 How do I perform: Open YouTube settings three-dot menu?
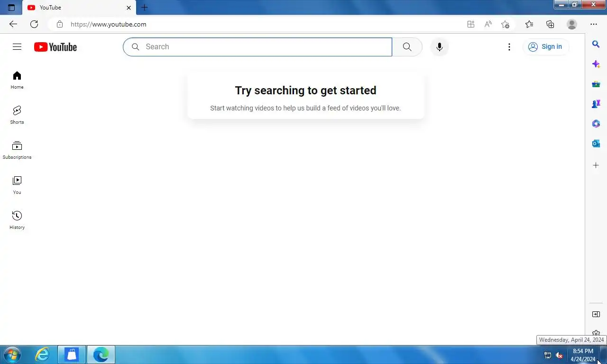point(509,47)
